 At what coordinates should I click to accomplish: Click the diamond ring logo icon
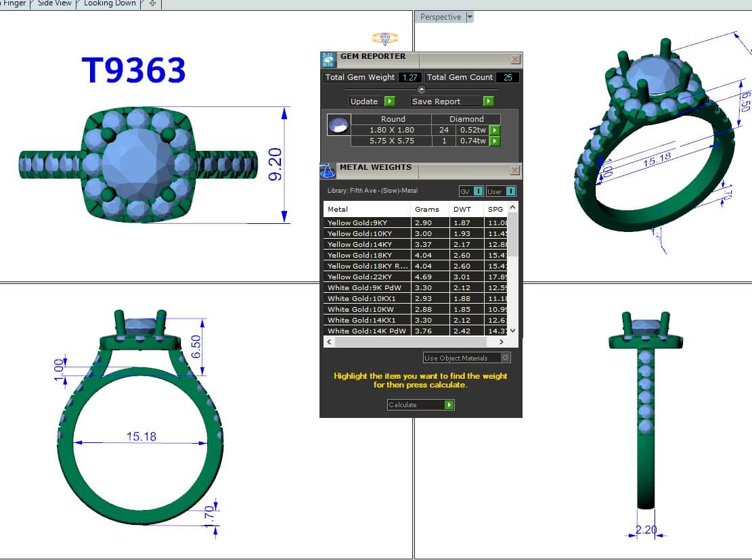click(385, 39)
